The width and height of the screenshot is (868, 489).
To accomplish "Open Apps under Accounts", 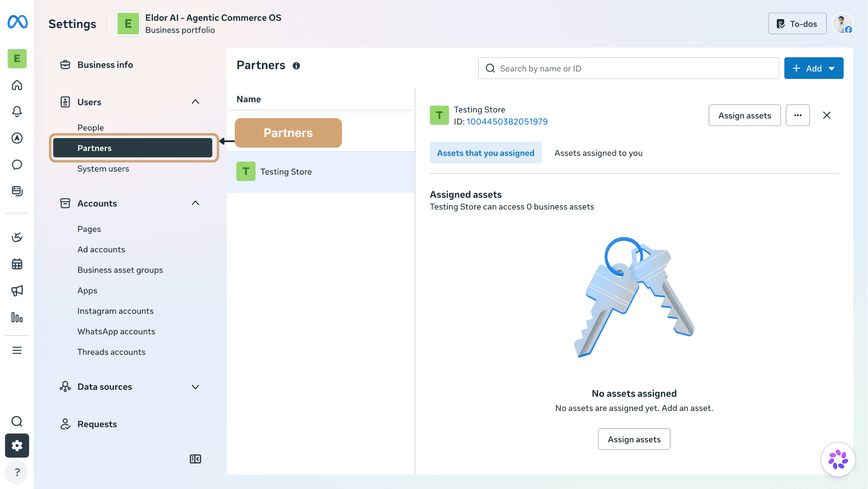I will point(87,291).
